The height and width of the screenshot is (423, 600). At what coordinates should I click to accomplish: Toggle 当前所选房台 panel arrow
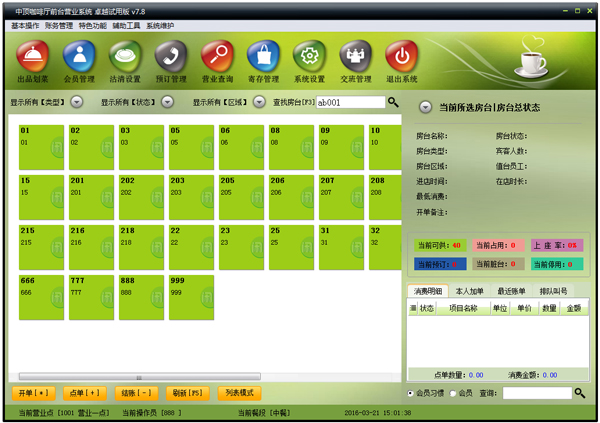tap(425, 107)
